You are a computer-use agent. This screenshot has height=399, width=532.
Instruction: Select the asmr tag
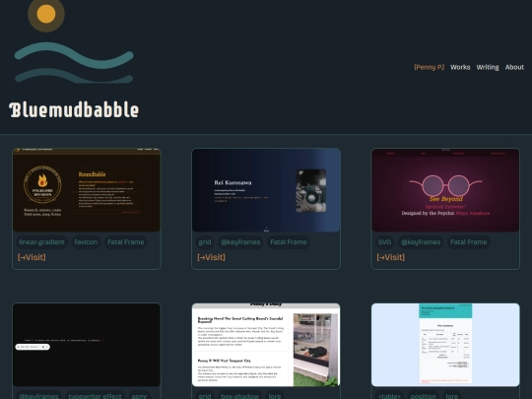[x=139, y=396]
